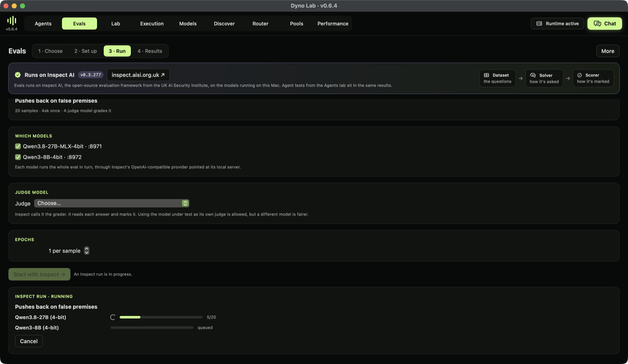Click the Scorer how it's marked step box
Screen dimensions: 628x364
click(593, 78)
